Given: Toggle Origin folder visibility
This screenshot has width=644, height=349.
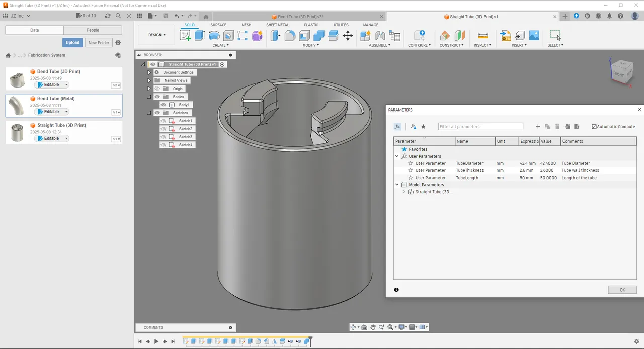Looking at the screenshot, I should (x=157, y=89).
